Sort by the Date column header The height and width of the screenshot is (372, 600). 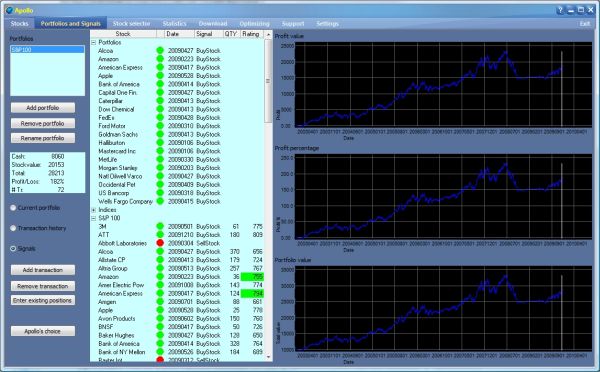(179, 34)
